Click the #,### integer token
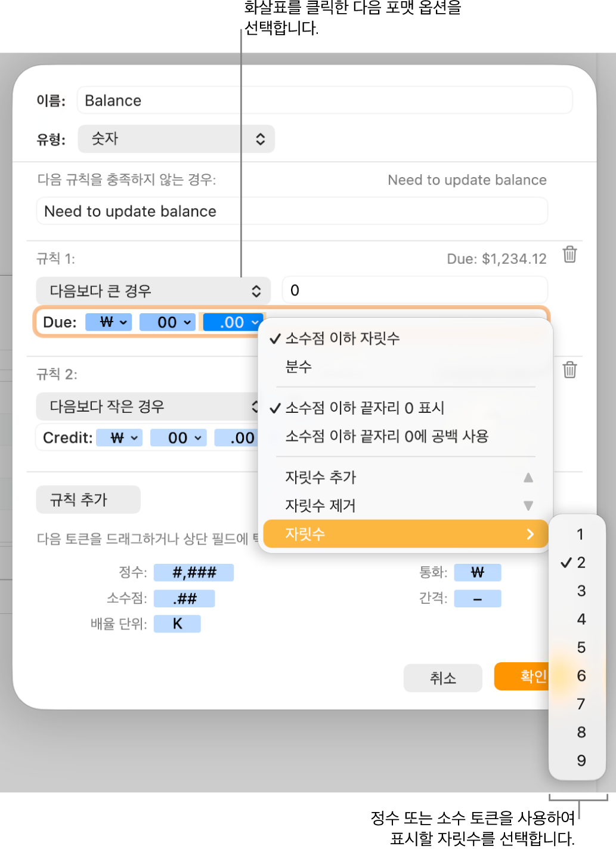 click(194, 573)
